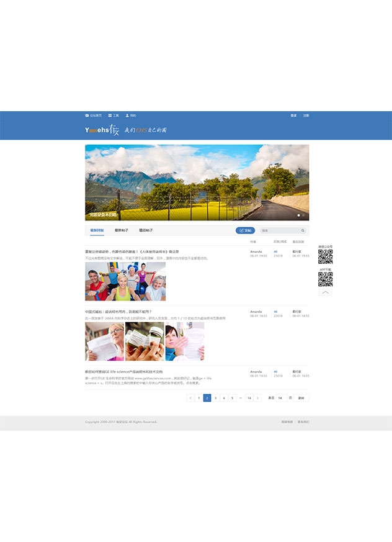Click the back-to-top arrow
The image size is (392, 542).
click(326, 292)
